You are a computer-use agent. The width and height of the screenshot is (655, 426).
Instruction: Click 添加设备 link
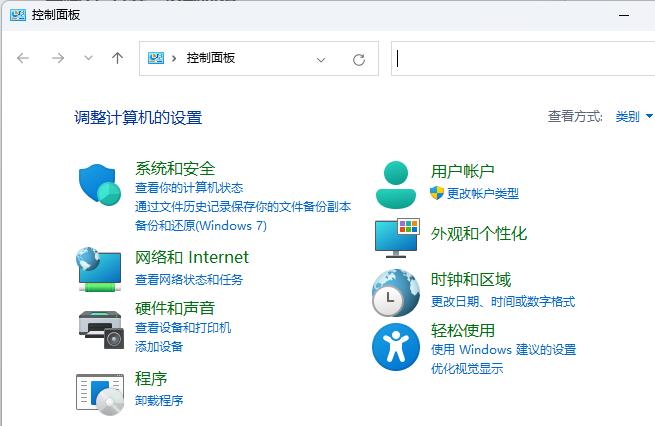coord(159,346)
